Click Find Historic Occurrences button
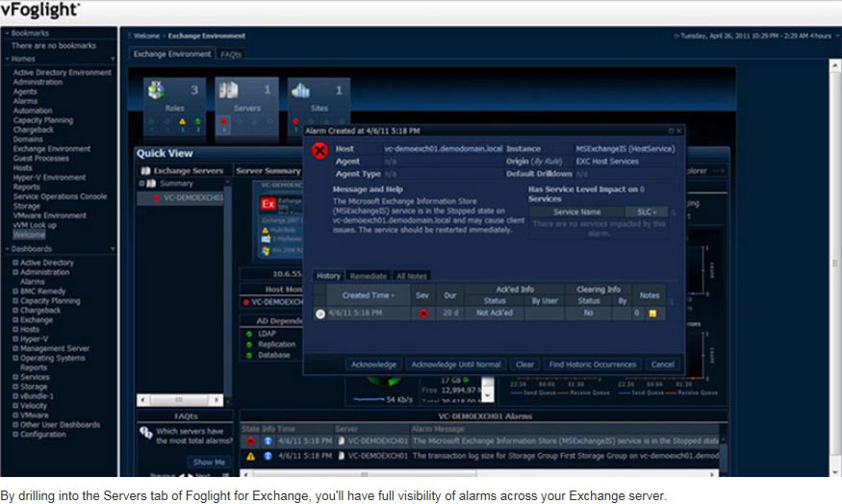Screen dimensions: 842x504 (593, 365)
